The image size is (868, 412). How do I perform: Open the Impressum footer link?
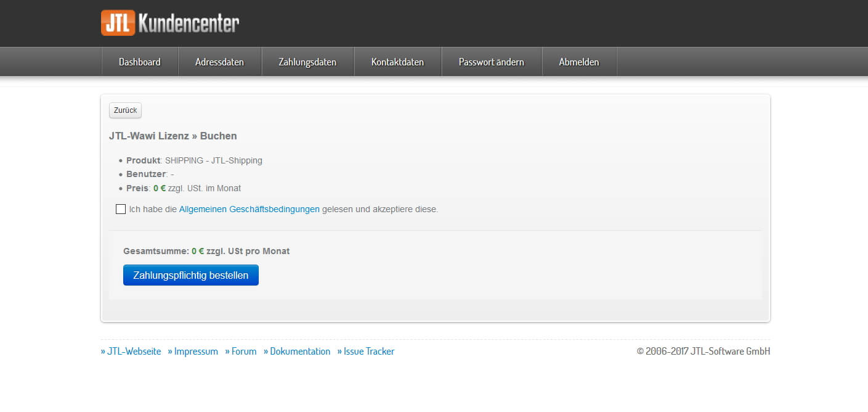tap(193, 352)
